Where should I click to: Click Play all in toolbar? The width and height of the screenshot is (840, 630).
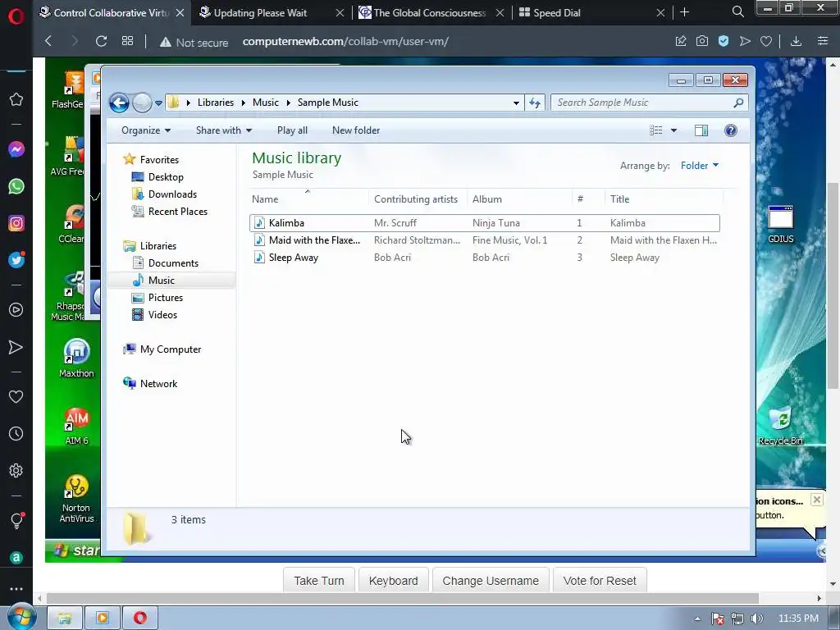(x=292, y=130)
